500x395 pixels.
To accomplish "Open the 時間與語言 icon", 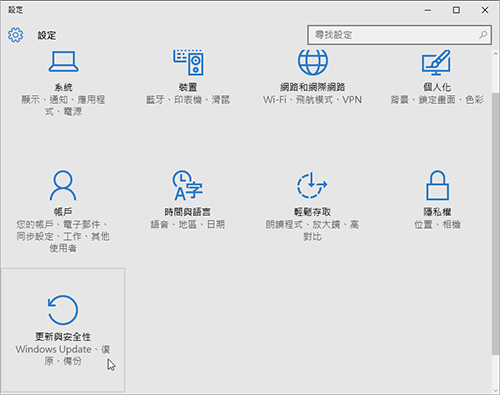I will point(187,186).
